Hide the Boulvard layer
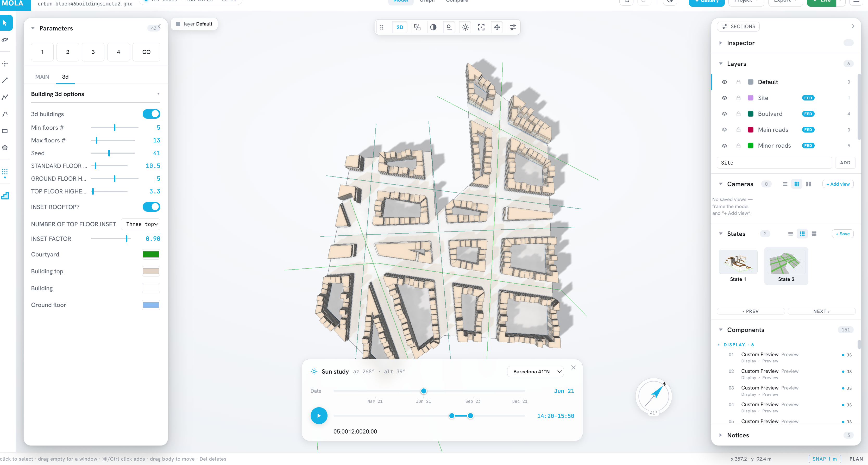 pyautogui.click(x=725, y=114)
